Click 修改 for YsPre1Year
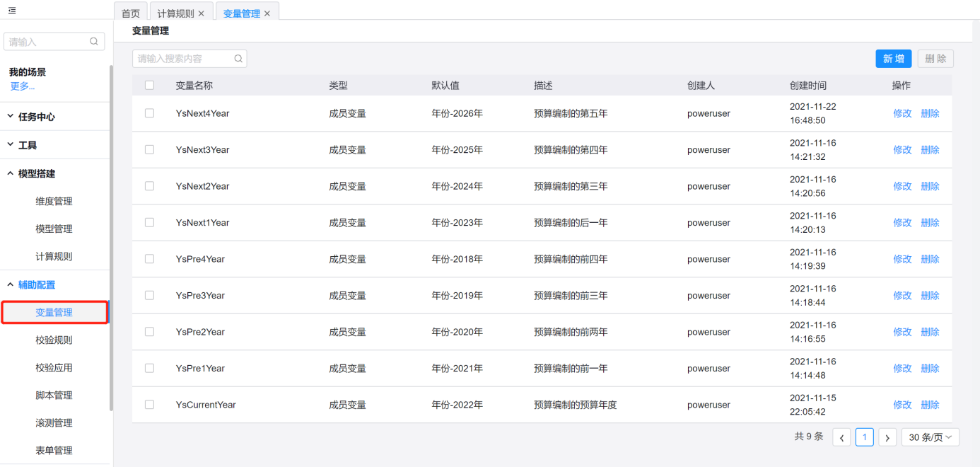The height and width of the screenshot is (467, 980). coord(902,369)
